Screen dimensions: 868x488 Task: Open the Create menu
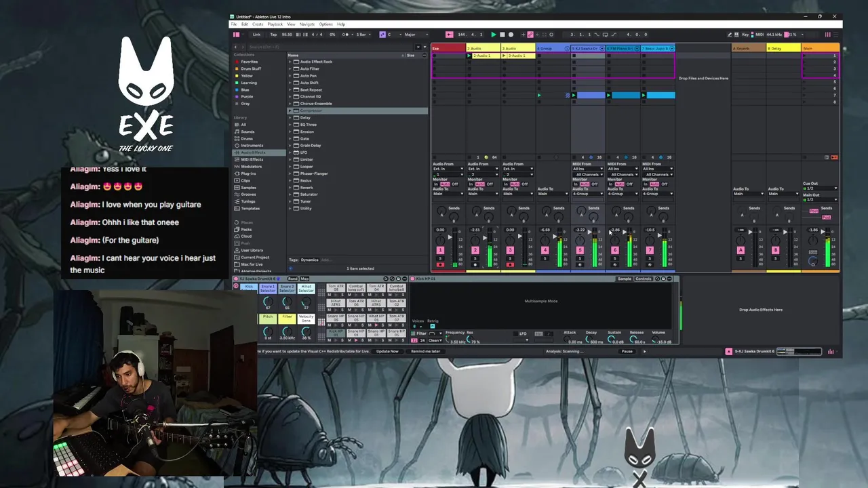257,24
